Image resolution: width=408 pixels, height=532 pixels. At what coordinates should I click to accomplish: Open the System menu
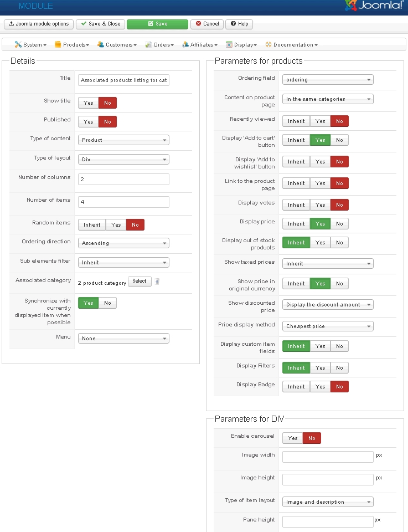(30, 45)
